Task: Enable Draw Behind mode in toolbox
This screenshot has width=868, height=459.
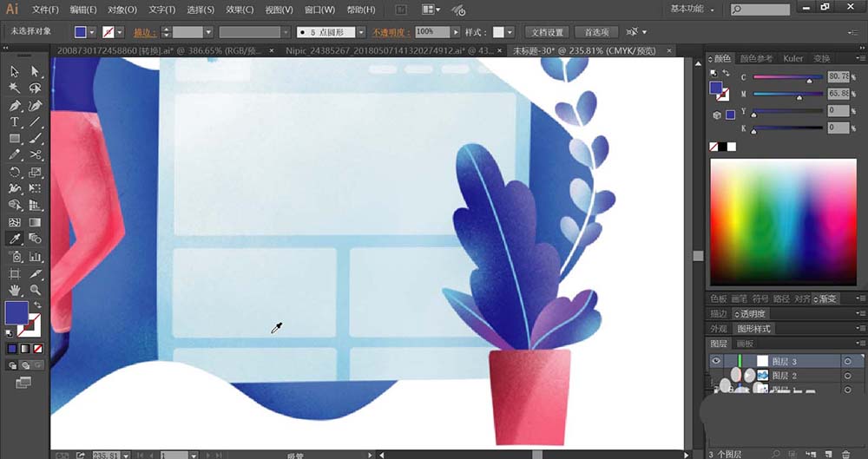Action: pyautogui.click(x=25, y=365)
